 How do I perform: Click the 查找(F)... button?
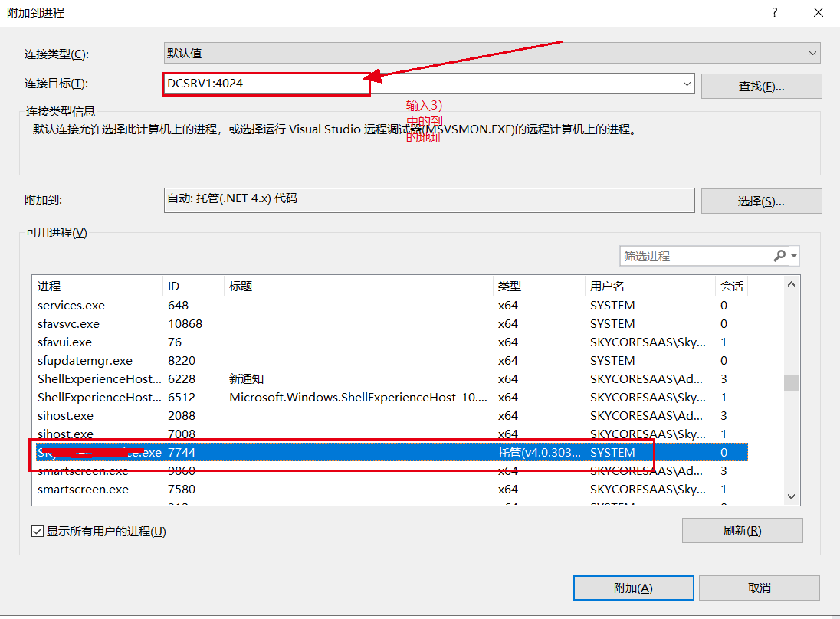coord(761,87)
